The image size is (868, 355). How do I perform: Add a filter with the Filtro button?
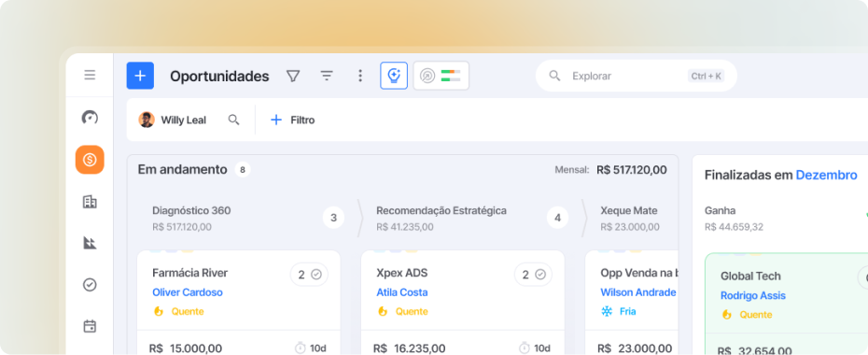point(292,120)
